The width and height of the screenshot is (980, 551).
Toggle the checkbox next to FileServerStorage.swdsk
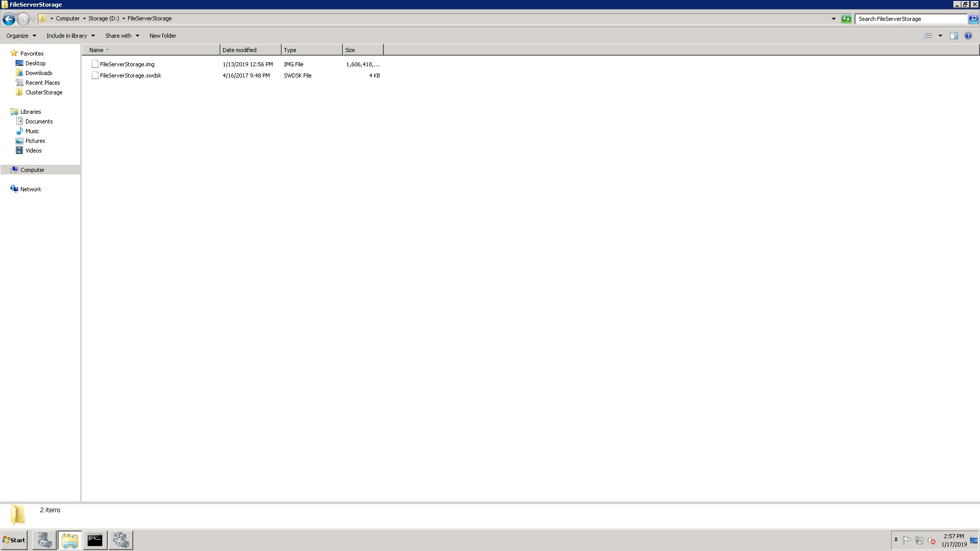click(94, 76)
